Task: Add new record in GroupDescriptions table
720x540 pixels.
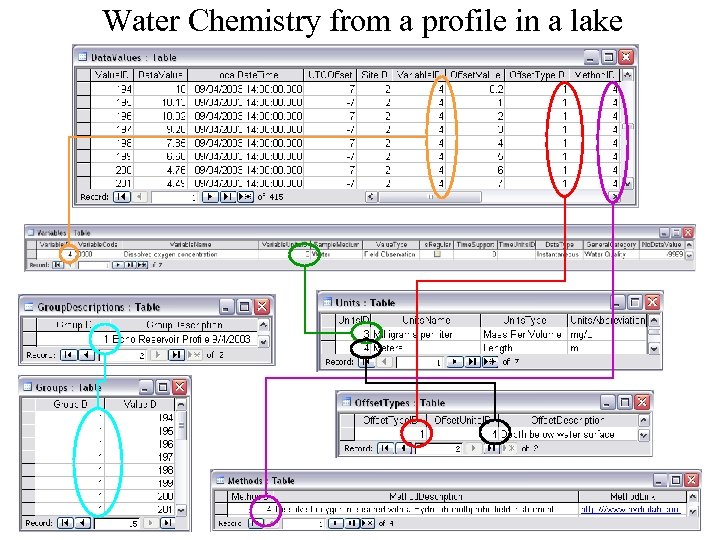Action: 194,355
